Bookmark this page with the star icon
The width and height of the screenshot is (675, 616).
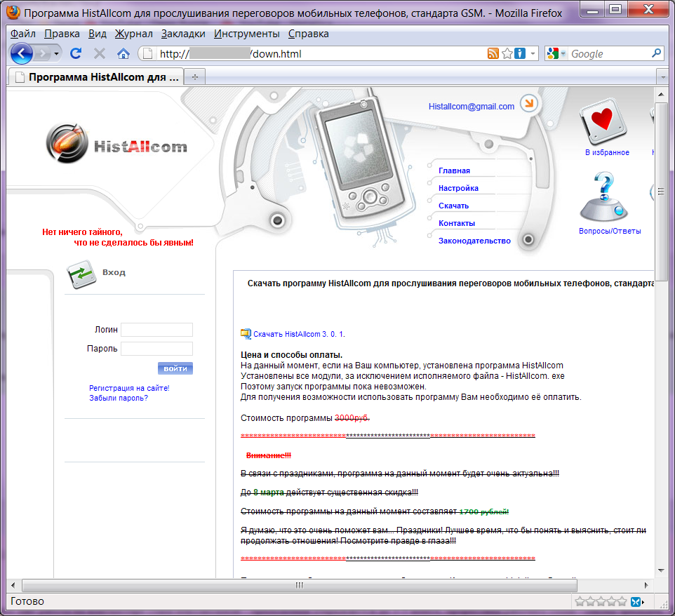[507, 53]
